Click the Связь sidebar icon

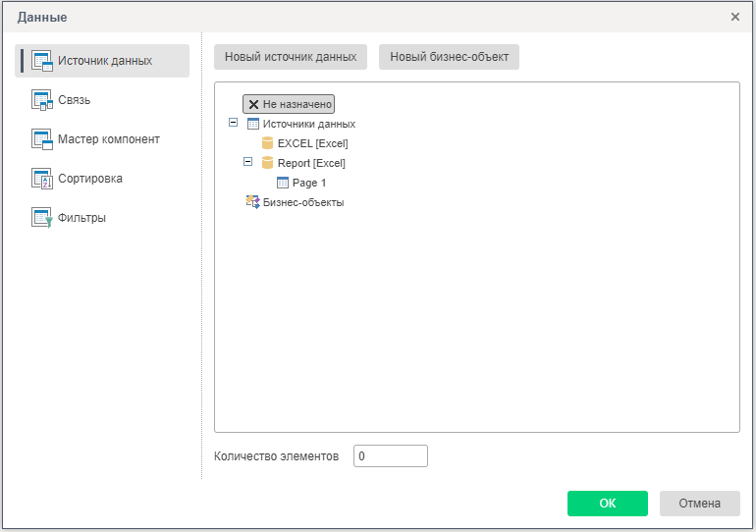tap(41, 100)
